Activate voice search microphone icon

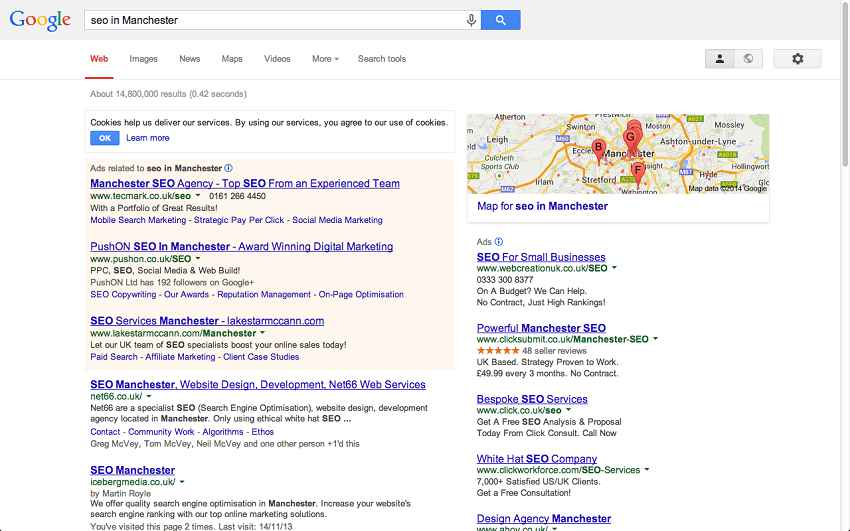[x=471, y=20]
